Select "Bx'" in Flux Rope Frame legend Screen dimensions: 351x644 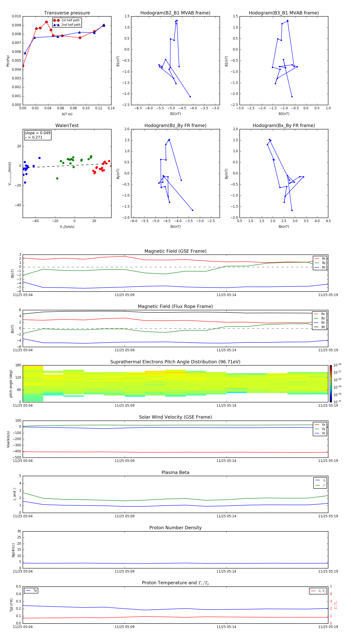(320, 314)
